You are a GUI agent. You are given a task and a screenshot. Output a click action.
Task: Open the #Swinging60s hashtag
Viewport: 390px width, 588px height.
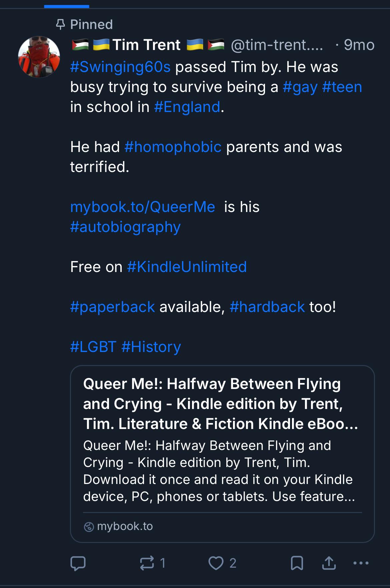click(120, 67)
